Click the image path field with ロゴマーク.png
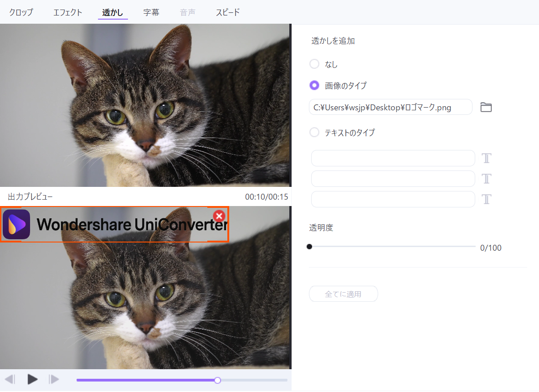The height and width of the screenshot is (392, 539). [390, 107]
